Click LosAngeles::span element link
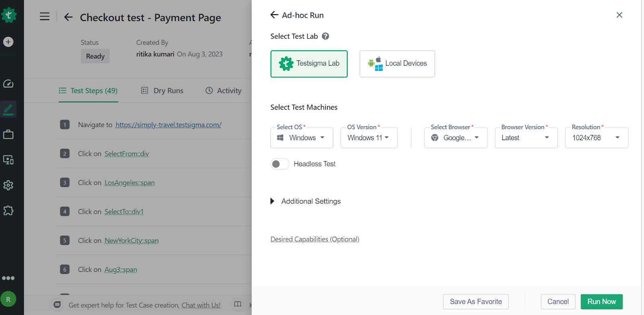 point(130,183)
